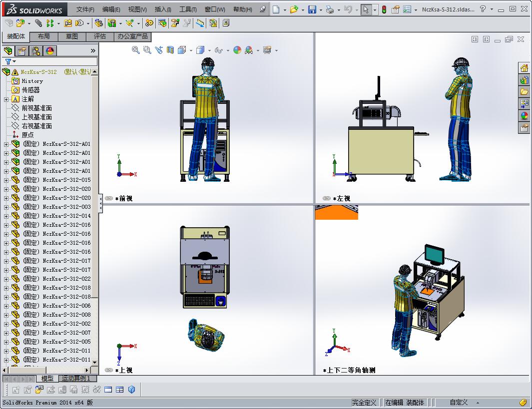532x409 pixels.
Task: Switch to the 评估 tab
Action: (100, 36)
